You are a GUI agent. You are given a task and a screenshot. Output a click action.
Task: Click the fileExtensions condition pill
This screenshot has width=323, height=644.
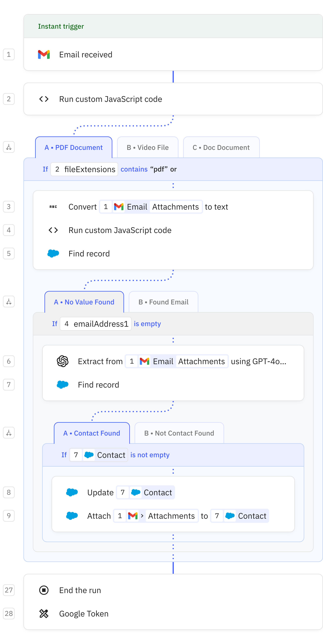pos(84,169)
